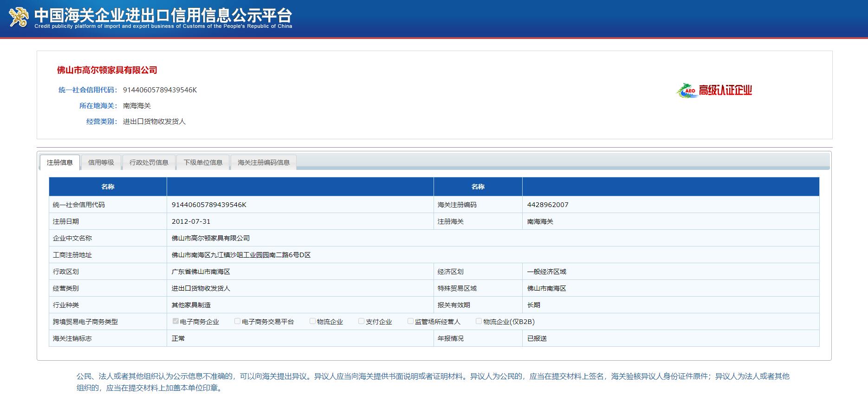Enable the 支付企业 checkbox
The image size is (868, 402).
361,321
